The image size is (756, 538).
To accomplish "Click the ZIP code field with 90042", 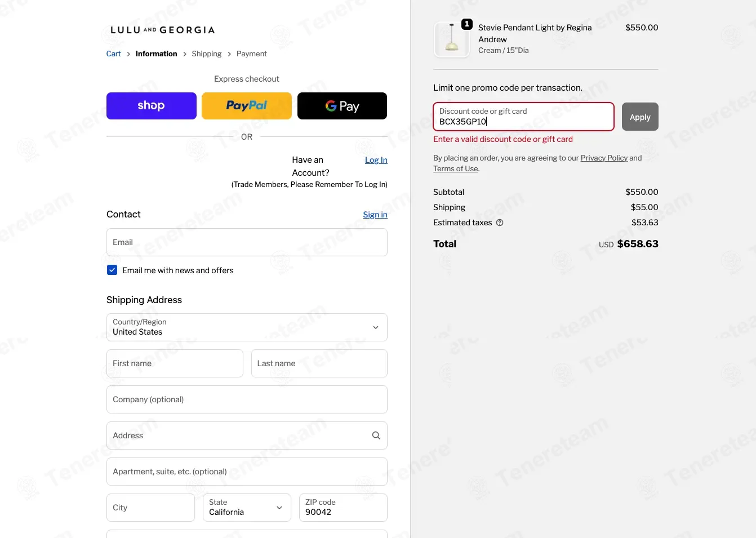I will coord(343,508).
